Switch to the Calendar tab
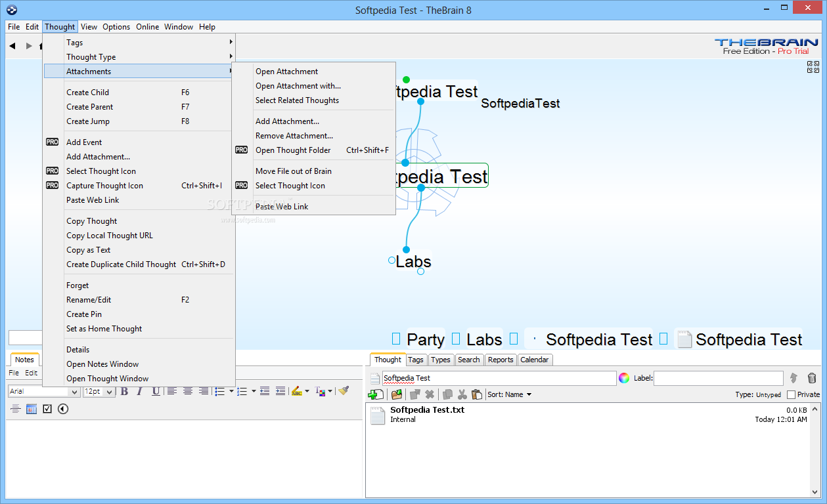Image resolution: width=827 pixels, height=504 pixels. coord(535,360)
